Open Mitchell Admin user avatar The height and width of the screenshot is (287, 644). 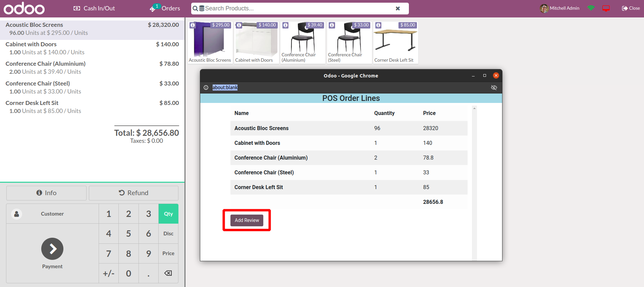544,8
